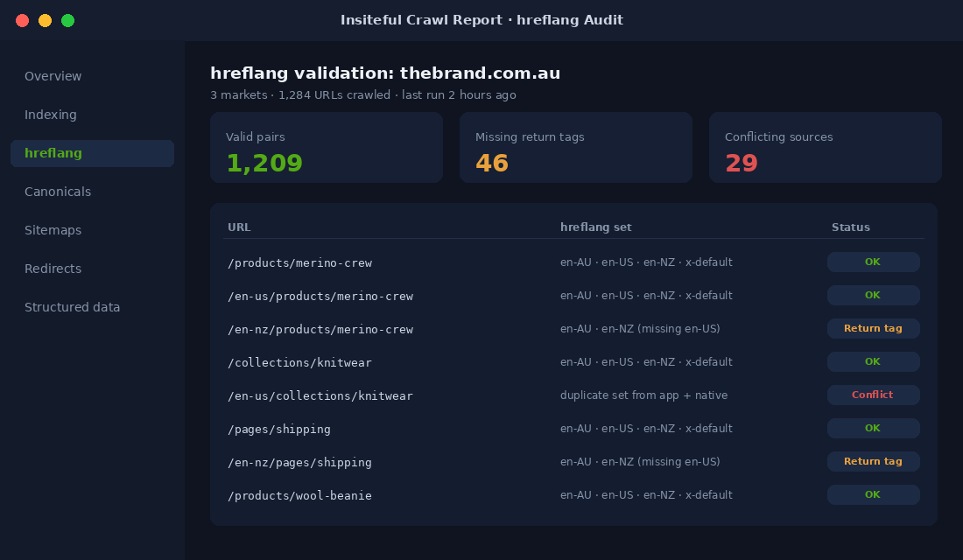Click the 'hreflang validation: thebrand.com.au' heading
Viewport: 963px width, 560px height.
[385, 73]
